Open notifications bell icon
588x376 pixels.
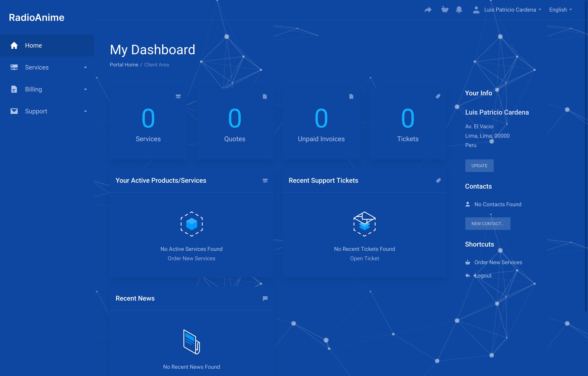click(459, 10)
